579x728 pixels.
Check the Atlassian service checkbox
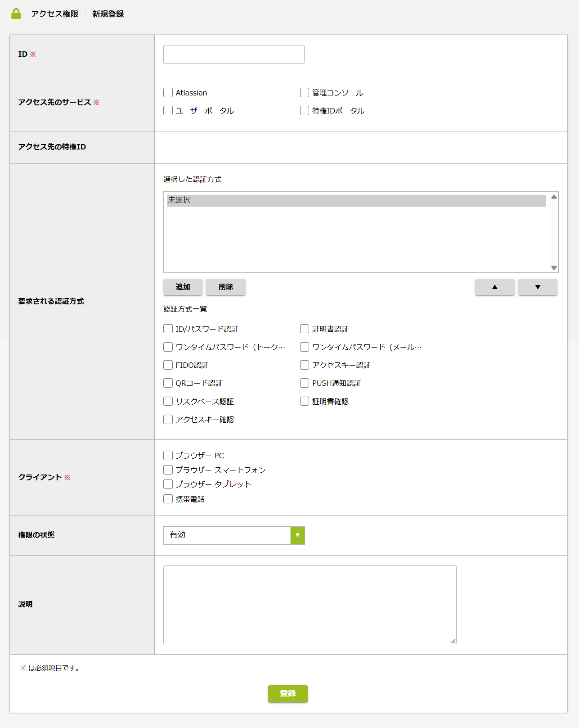pos(168,93)
